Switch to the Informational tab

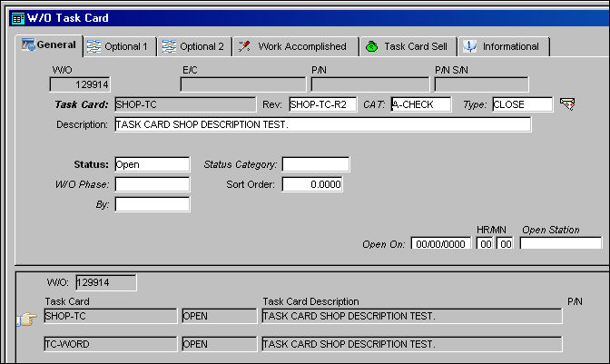pyautogui.click(x=504, y=46)
